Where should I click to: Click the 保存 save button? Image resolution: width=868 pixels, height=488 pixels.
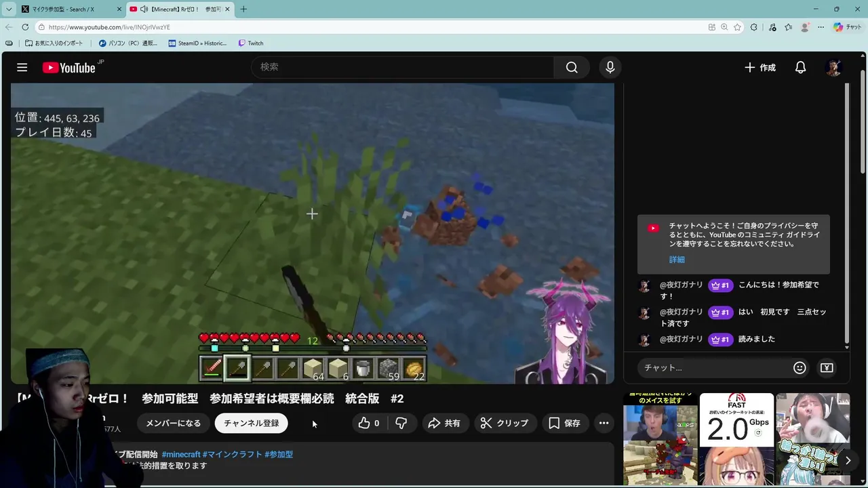pyautogui.click(x=564, y=423)
